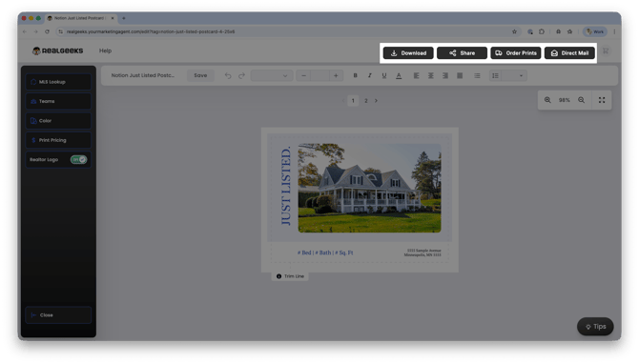Screen dimensions: 639x364
Task: Click the font size input field
Action: click(x=319, y=75)
